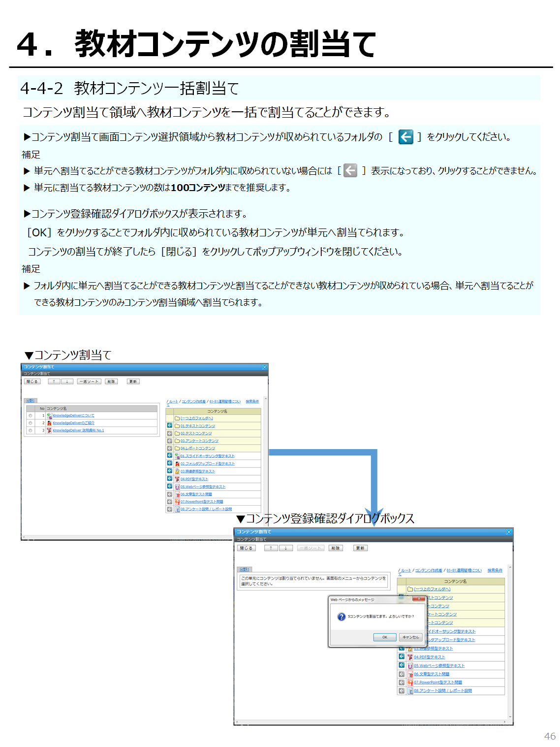Click gray disabled arrow icon in 補足 note

pos(350,171)
